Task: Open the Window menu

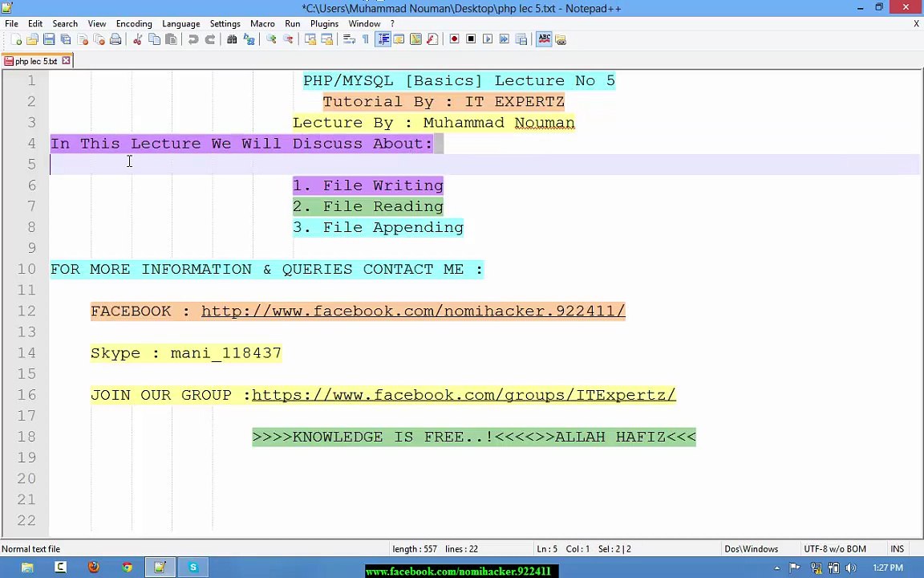Action: point(364,23)
